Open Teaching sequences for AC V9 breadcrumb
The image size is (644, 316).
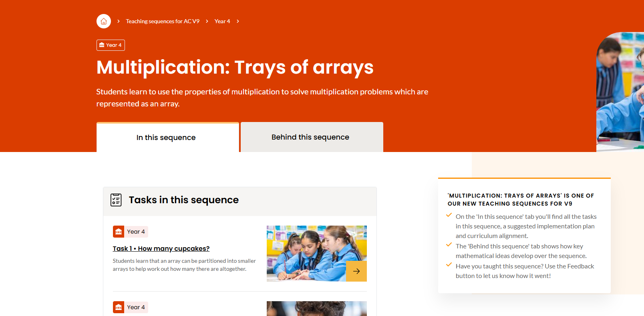pos(163,21)
